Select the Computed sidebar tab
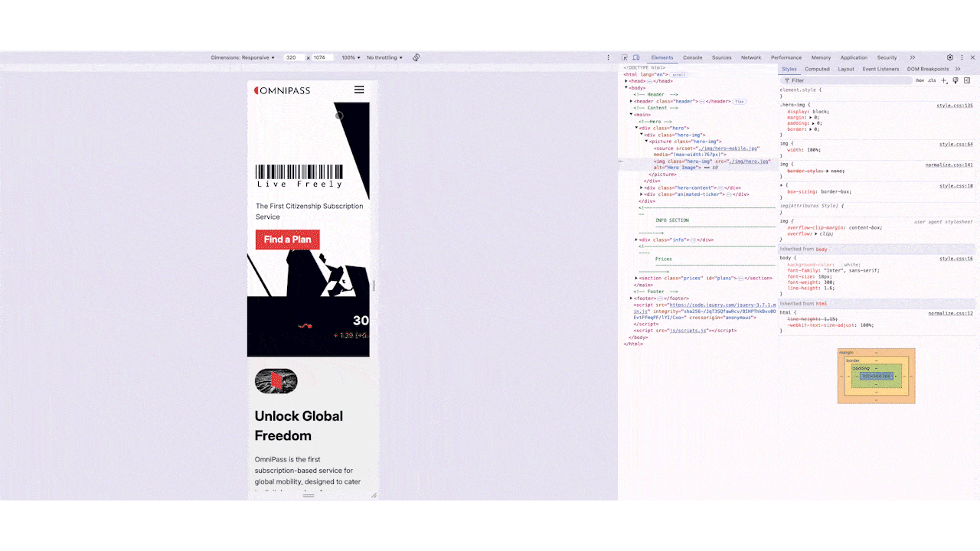The width and height of the screenshot is (980, 551). click(x=817, y=69)
